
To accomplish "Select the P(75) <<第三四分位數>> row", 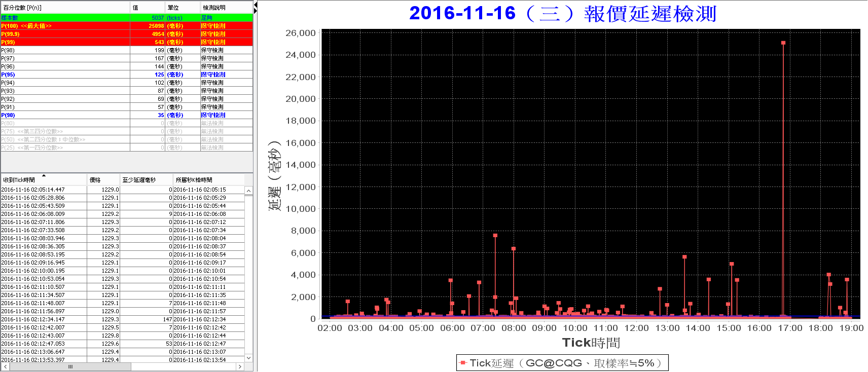I will point(127,131).
